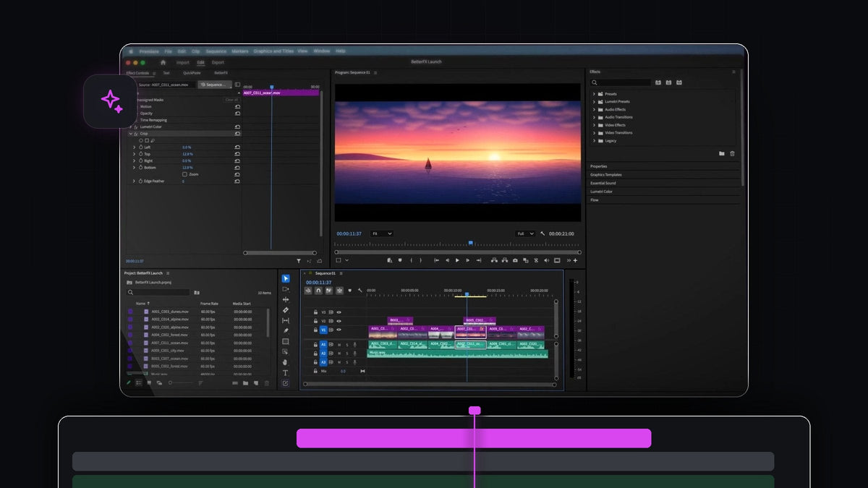The image size is (868, 488).
Task: Select the Selection arrow tool
Action: [x=286, y=278]
